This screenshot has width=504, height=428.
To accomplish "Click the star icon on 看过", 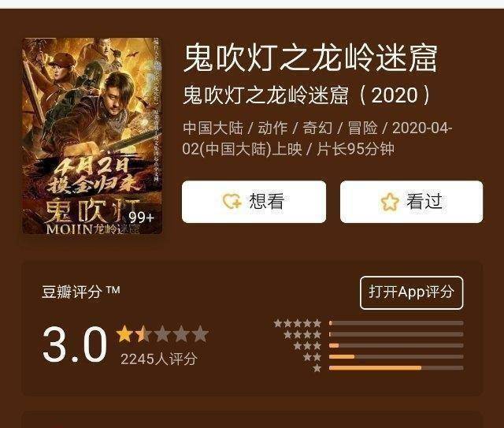I will 390,202.
